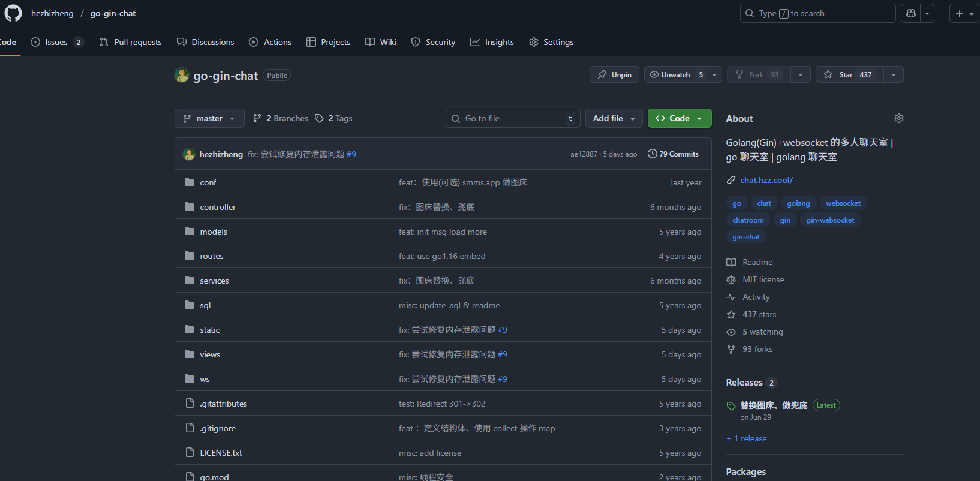Toggle the Unwatch notifications button

click(x=675, y=75)
